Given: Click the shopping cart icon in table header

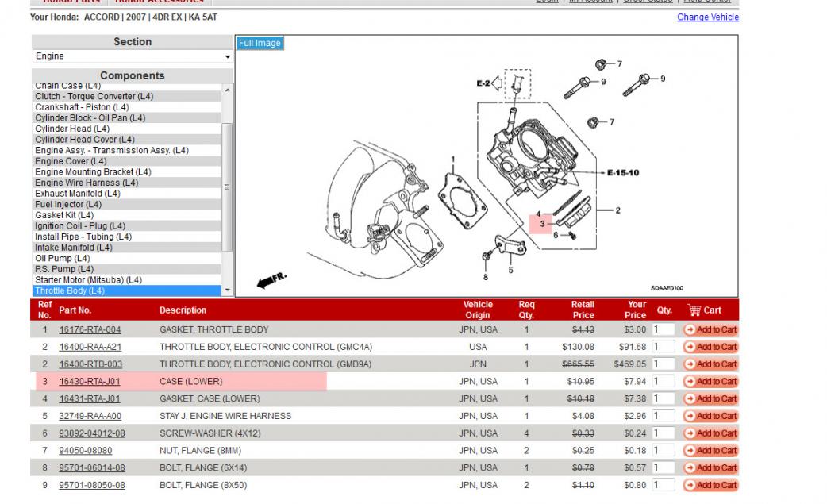Looking at the screenshot, I should pyautogui.click(x=694, y=310).
